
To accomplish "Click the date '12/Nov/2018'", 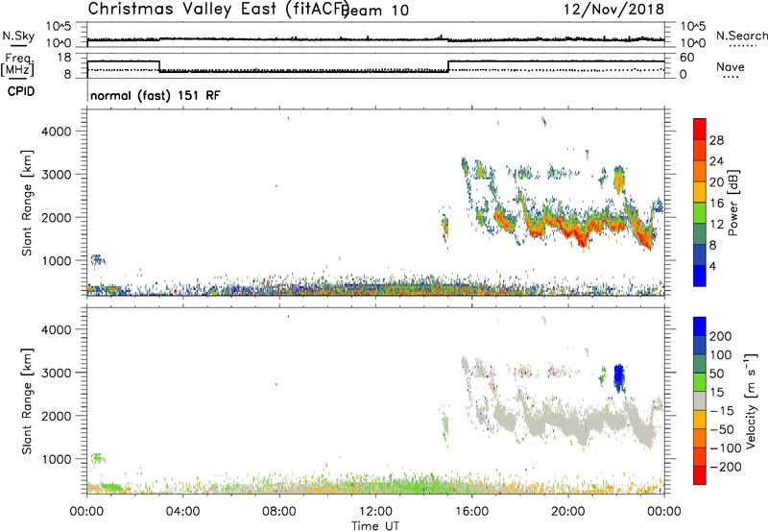I will click(613, 9).
